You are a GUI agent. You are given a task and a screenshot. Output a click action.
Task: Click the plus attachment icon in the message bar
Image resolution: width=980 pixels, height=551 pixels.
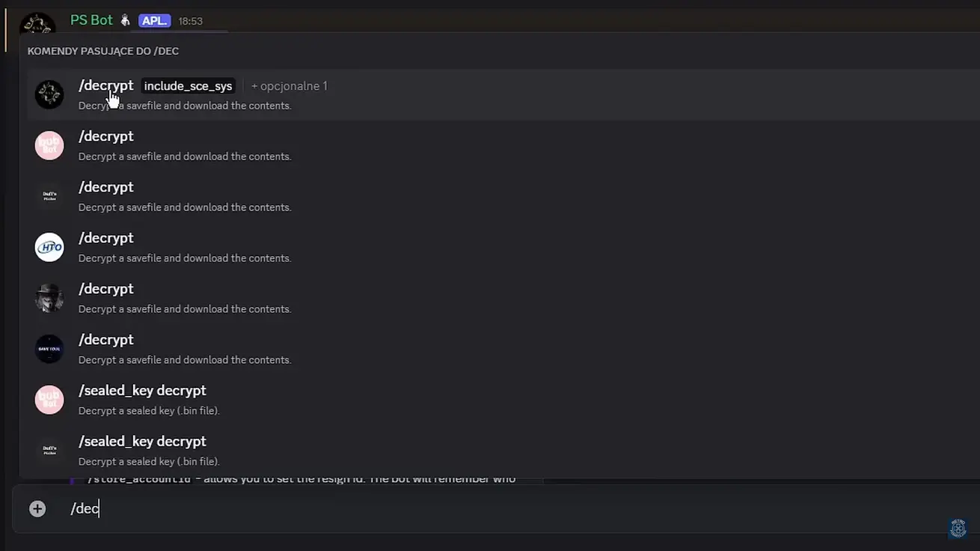(37, 508)
